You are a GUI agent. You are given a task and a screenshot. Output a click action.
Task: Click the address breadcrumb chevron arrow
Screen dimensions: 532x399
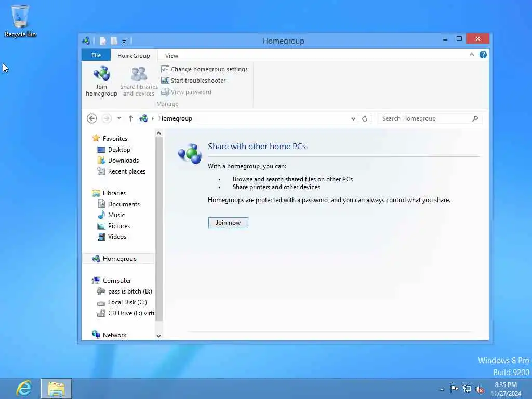(x=153, y=118)
